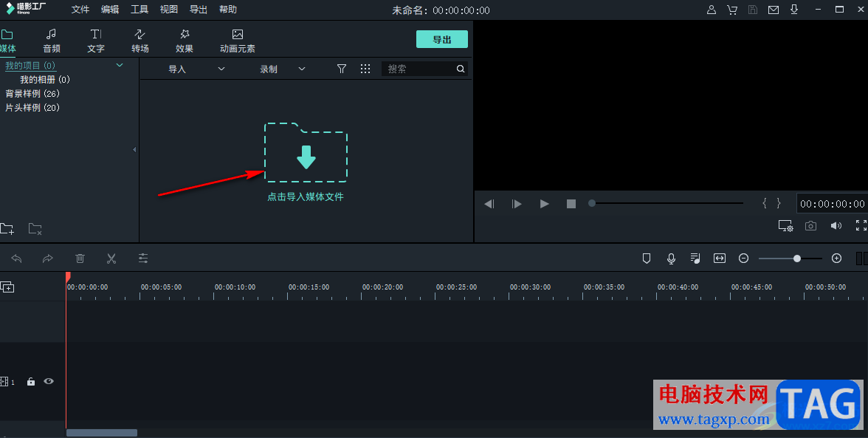The height and width of the screenshot is (438, 868).
Task: Click the preview progress slider
Action: (x=666, y=203)
